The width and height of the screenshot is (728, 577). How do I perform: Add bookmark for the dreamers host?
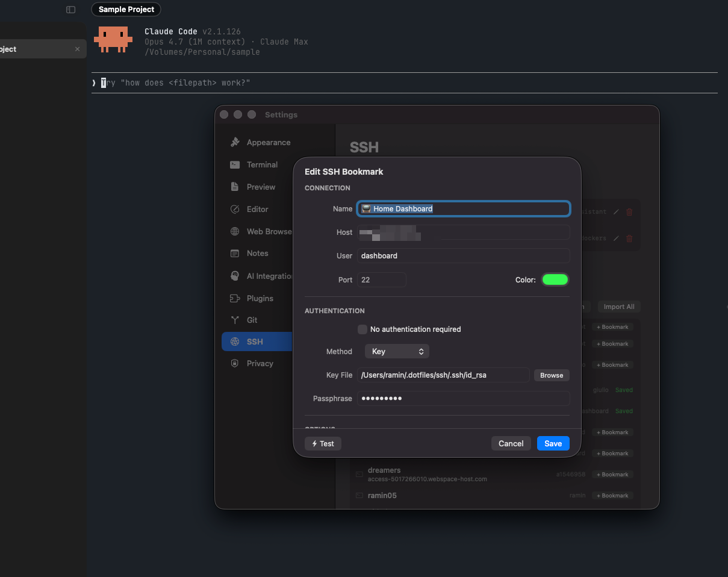click(x=612, y=475)
